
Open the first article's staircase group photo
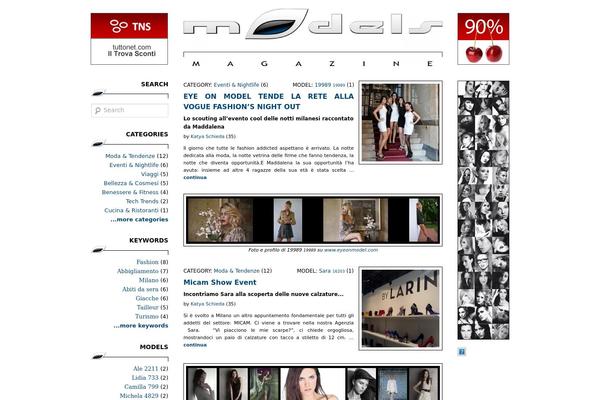401,122
